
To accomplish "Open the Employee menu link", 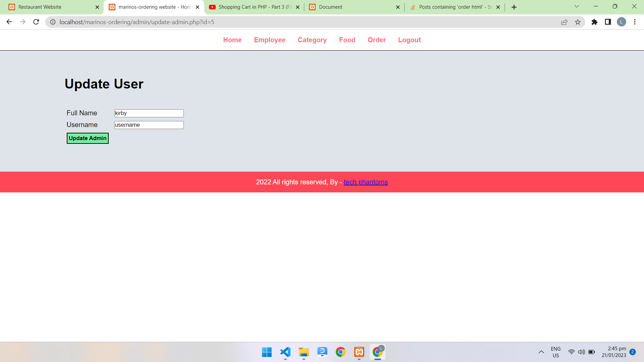I will click(x=269, y=40).
